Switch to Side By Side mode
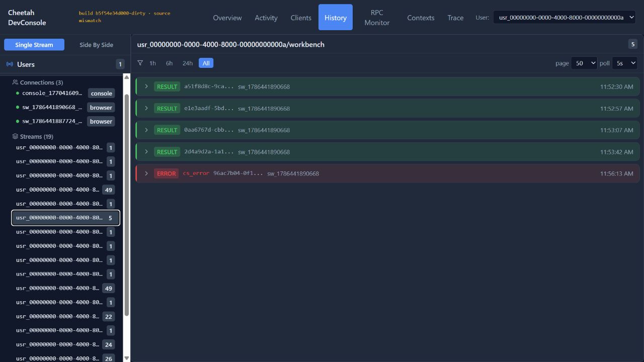The height and width of the screenshot is (362, 644). [x=96, y=45]
